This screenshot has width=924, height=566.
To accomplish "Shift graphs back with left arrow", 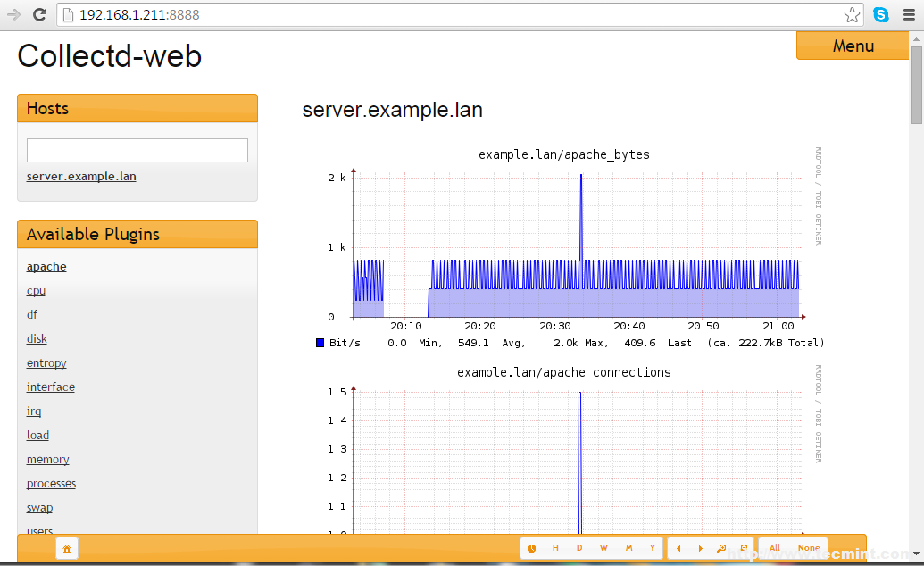I will pos(679,548).
